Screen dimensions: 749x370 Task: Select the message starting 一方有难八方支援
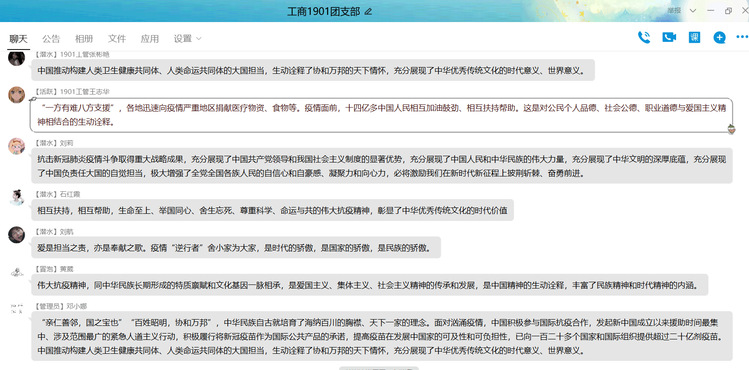[381, 115]
